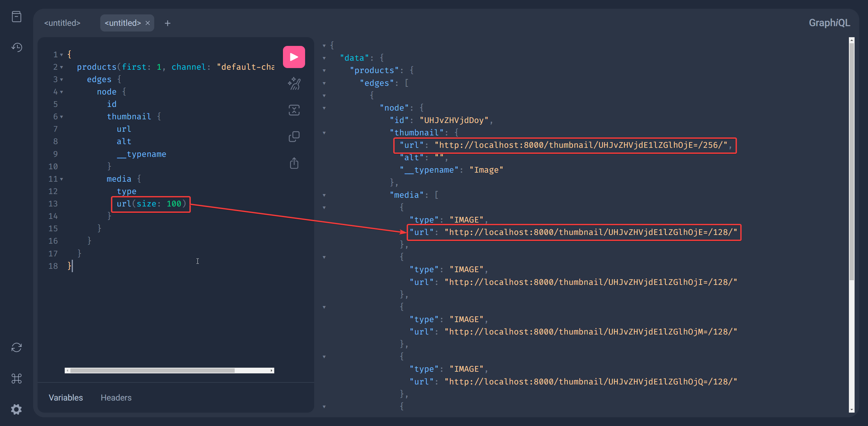The width and height of the screenshot is (868, 426).
Task: Run the query with the execute button
Action: point(293,57)
